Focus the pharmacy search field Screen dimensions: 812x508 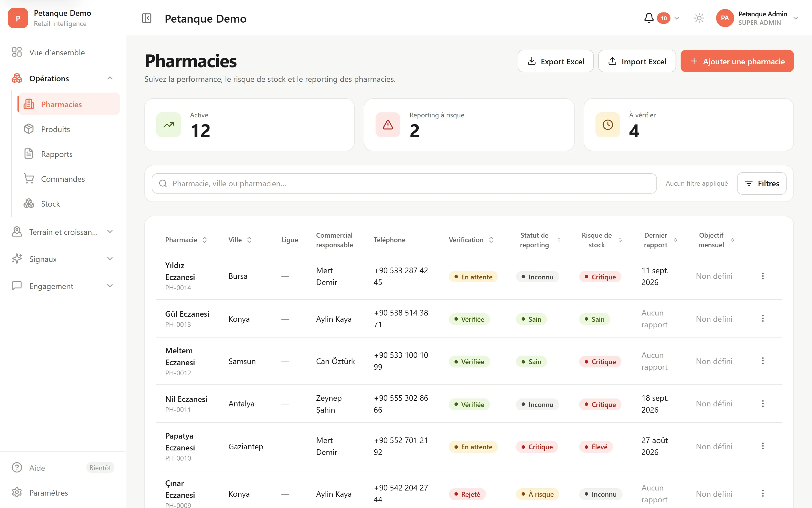(x=404, y=183)
